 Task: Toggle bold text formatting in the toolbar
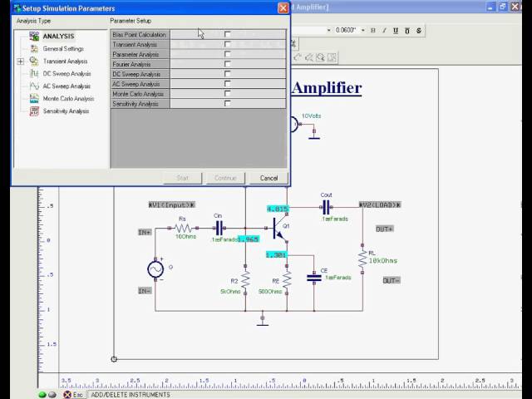pyautogui.click(x=373, y=31)
